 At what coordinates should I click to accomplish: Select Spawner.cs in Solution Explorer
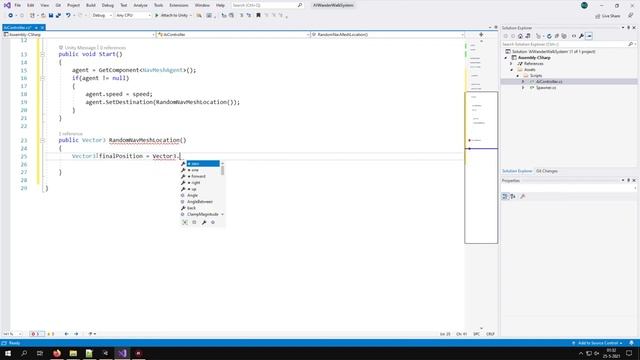click(543, 88)
